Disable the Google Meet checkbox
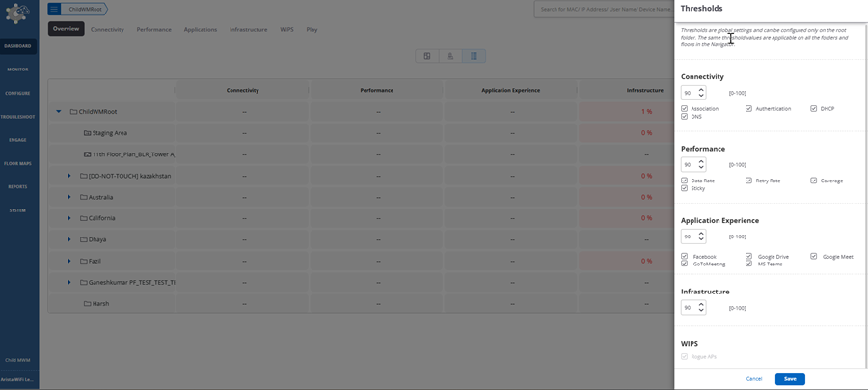This screenshot has height=390, width=868. tap(814, 257)
